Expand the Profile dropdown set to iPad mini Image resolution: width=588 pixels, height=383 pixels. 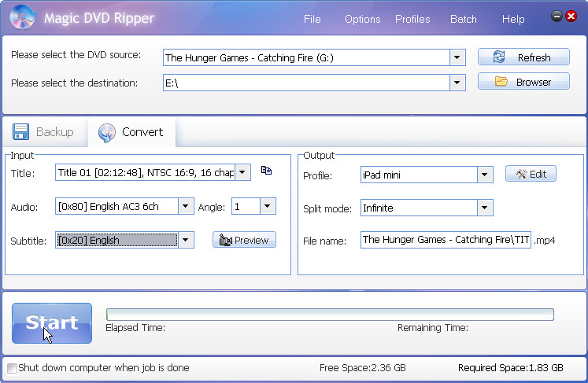pos(485,175)
